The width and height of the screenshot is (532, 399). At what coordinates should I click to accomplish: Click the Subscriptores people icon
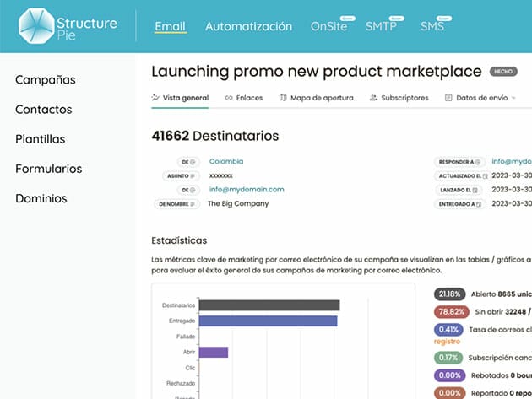coord(373,98)
